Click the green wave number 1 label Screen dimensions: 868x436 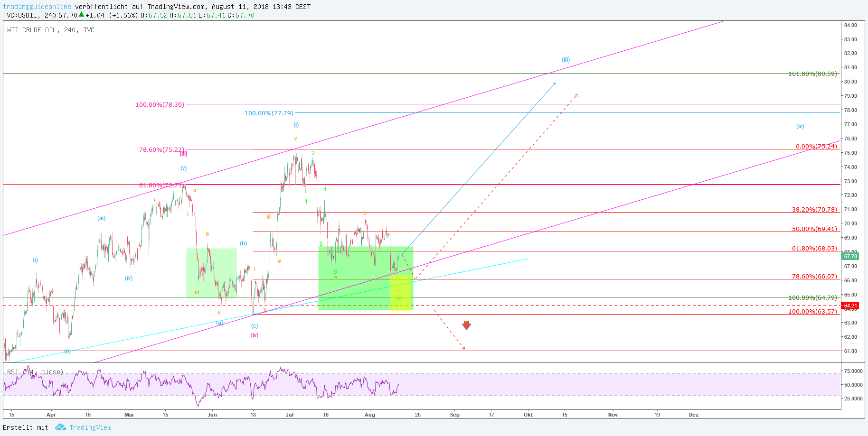point(306,202)
